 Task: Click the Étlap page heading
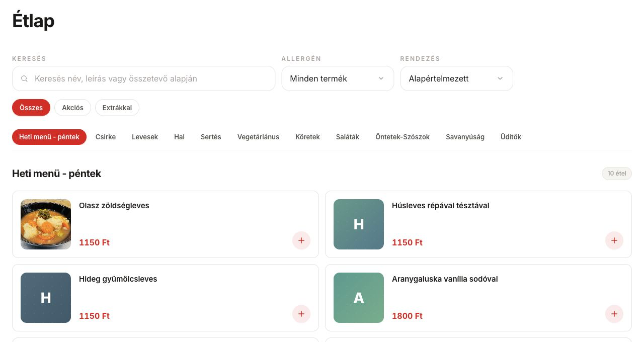tap(33, 21)
